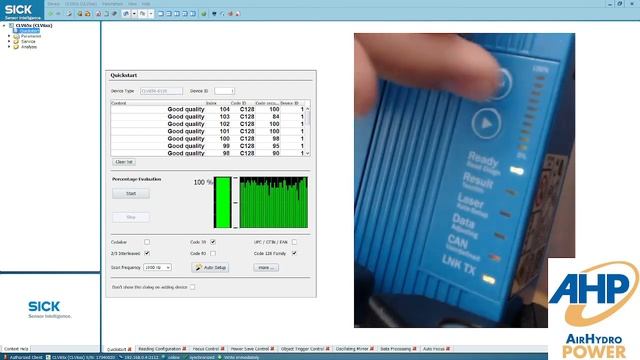Click the Stop button
Viewport: 640px width, 360px height.
click(131, 217)
